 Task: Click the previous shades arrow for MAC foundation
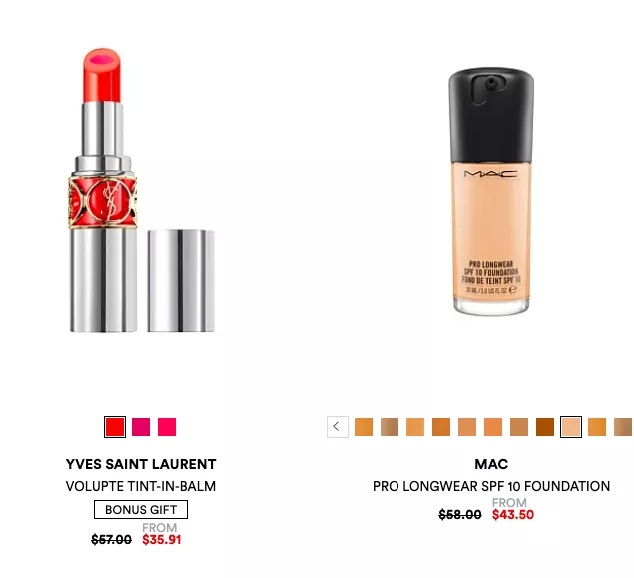tap(338, 426)
